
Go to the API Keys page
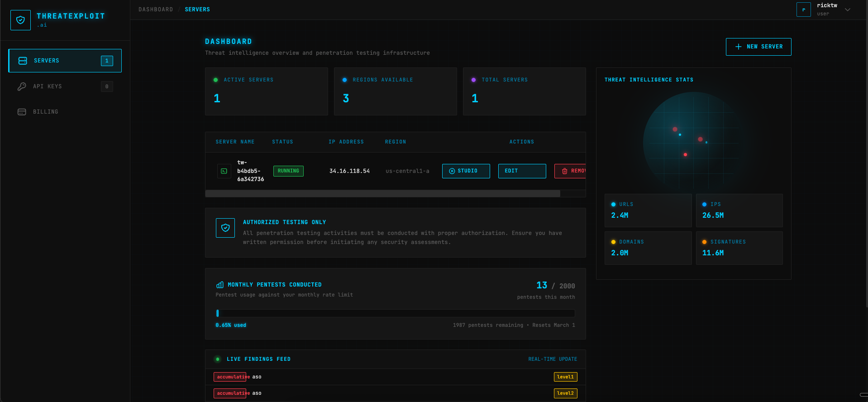tap(48, 86)
